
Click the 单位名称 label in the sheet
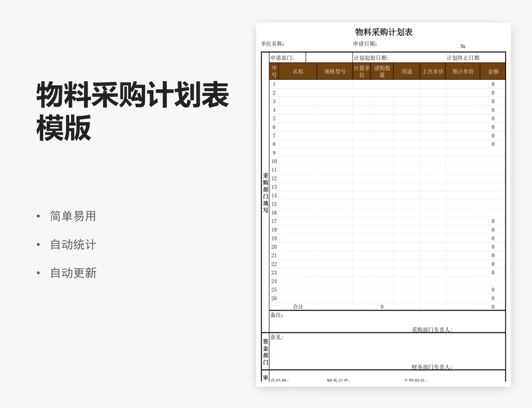coord(273,44)
